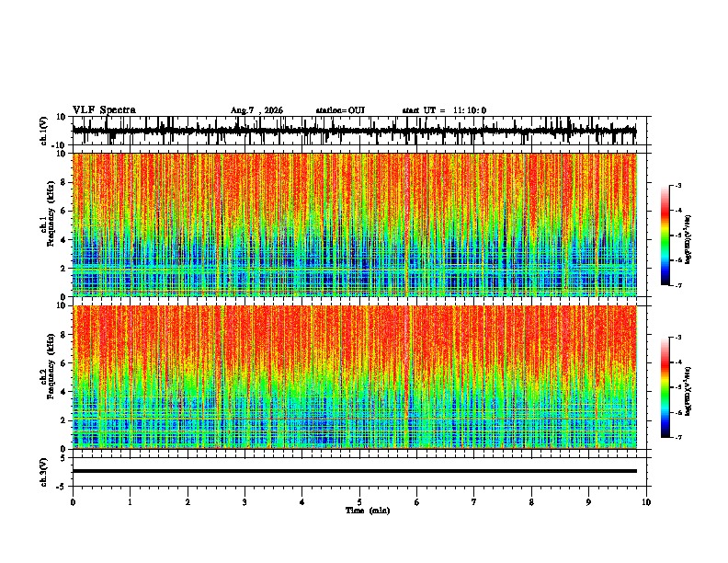Click the time axis tick label "0"
This screenshot has height=563, width=728.
click(x=73, y=502)
